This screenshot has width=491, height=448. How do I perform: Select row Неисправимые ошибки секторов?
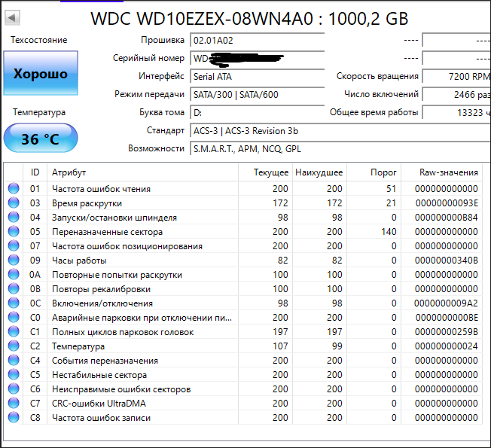click(x=243, y=389)
